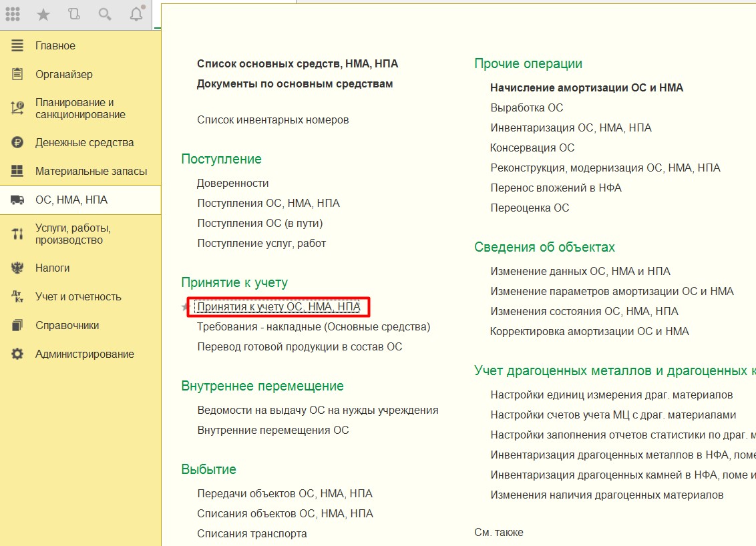Open Изменение параметров амортизации ОС и НМА
This screenshot has height=546, width=756.
point(612,292)
